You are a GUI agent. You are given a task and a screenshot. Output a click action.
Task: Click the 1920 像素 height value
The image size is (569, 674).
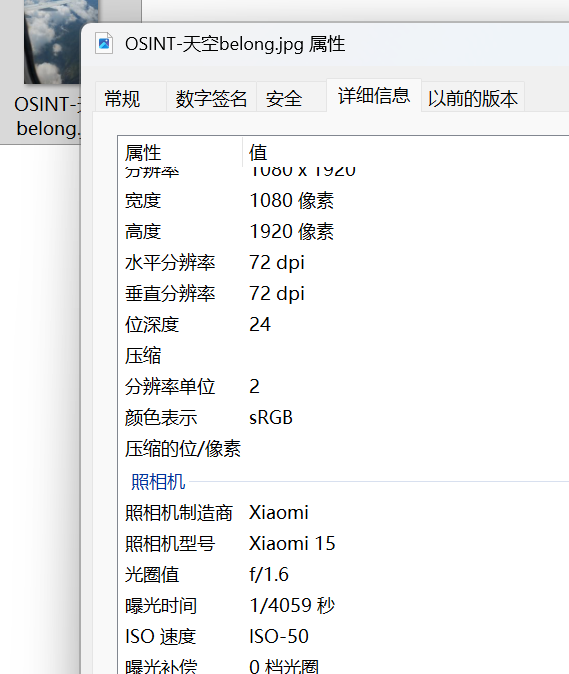pos(291,232)
